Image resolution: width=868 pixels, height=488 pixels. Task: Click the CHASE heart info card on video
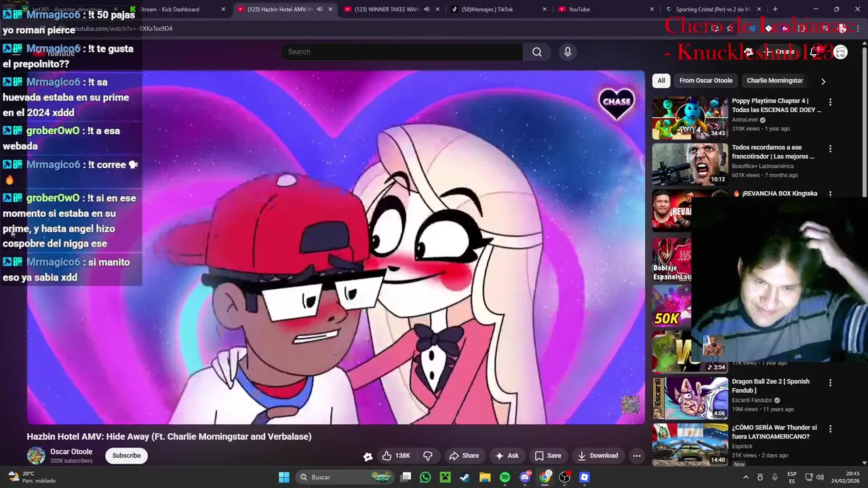[x=616, y=102]
